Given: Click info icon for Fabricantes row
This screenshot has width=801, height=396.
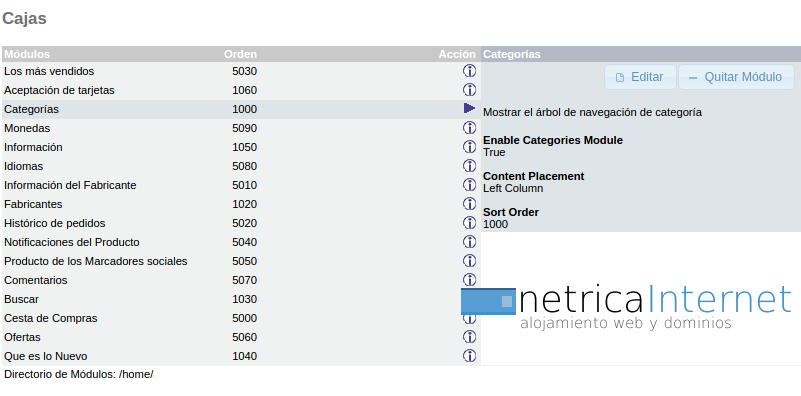Looking at the screenshot, I should pyautogui.click(x=469, y=204).
